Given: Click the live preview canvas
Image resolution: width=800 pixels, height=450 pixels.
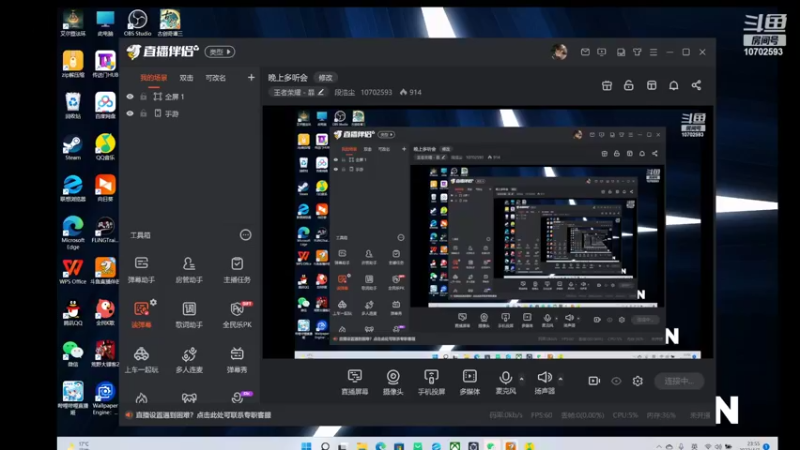Looking at the screenshot, I should pyautogui.click(x=488, y=232).
